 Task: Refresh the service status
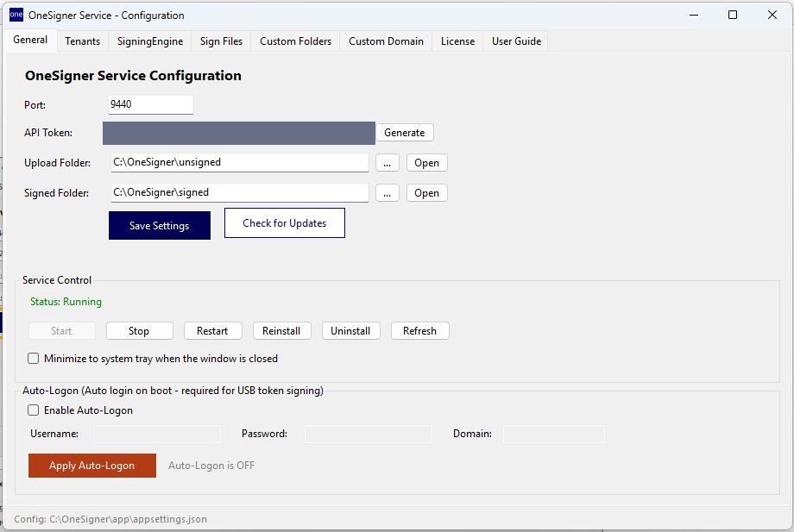point(419,331)
